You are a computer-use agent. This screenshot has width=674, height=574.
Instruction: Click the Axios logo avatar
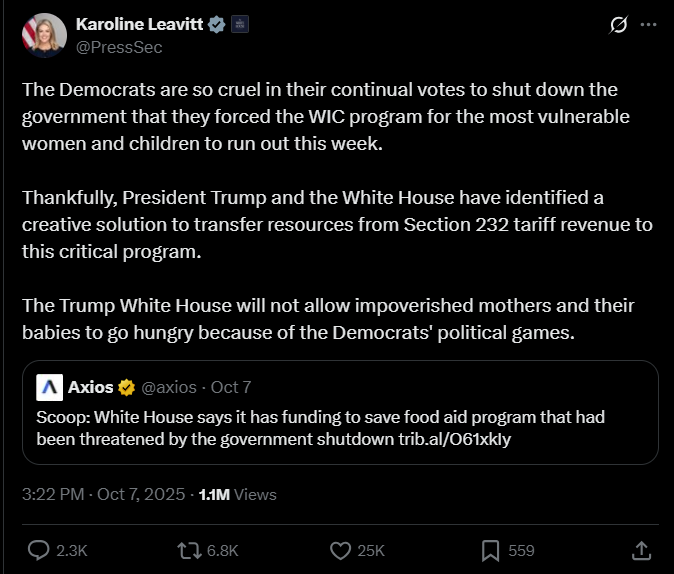[x=50, y=387]
